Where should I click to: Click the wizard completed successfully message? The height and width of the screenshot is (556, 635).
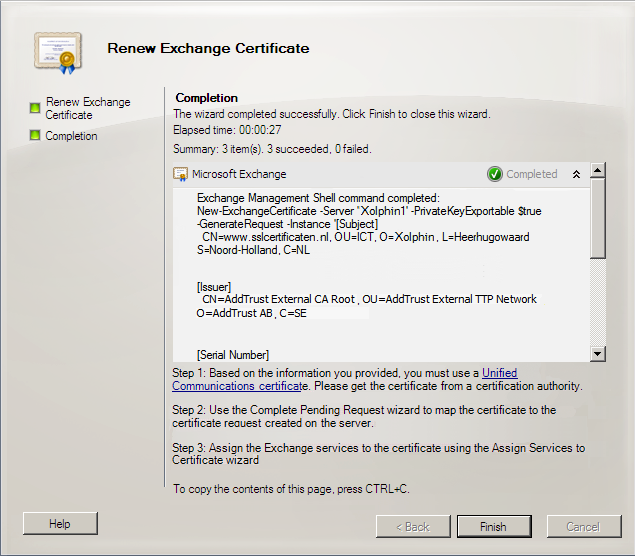pos(332,114)
